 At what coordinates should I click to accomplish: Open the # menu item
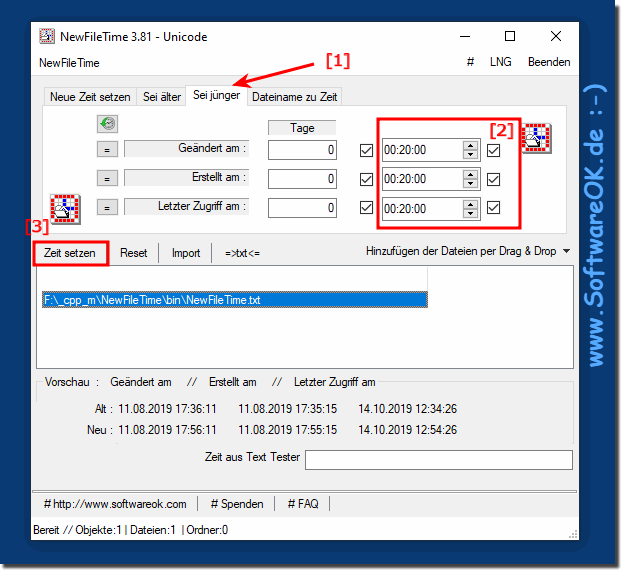470,62
